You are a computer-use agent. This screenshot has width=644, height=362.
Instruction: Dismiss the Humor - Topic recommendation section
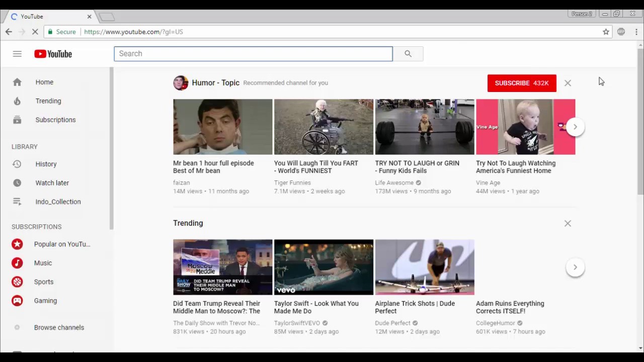568,83
